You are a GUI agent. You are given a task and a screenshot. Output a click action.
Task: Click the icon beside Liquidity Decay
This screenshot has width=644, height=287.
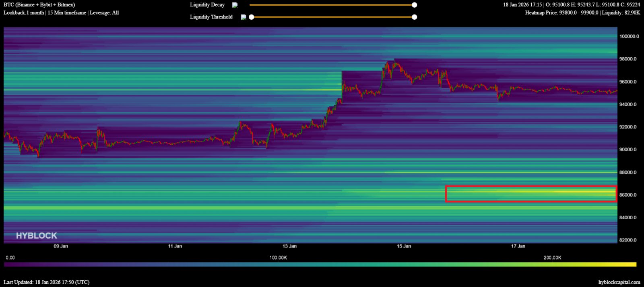tap(235, 5)
